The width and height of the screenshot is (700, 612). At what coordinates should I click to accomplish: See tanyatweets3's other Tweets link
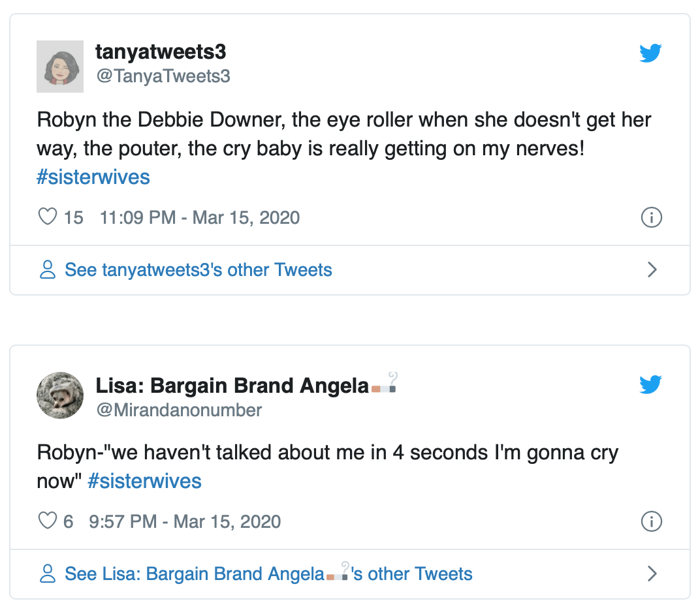[198, 270]
